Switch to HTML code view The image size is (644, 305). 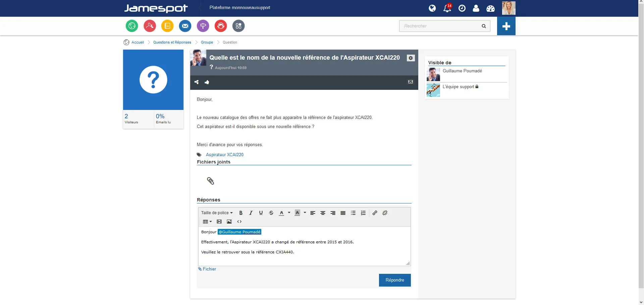coord(239,222)
